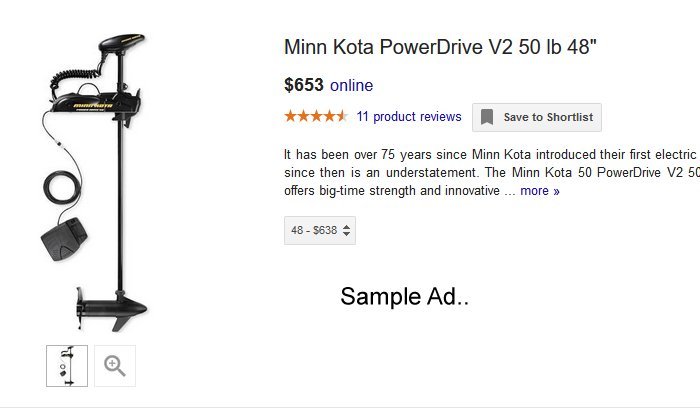Image resolution: width=700 pixels, height=420 pixels.
Task: Click the up/down arrows on the size selector
Action: pos(346,231)
